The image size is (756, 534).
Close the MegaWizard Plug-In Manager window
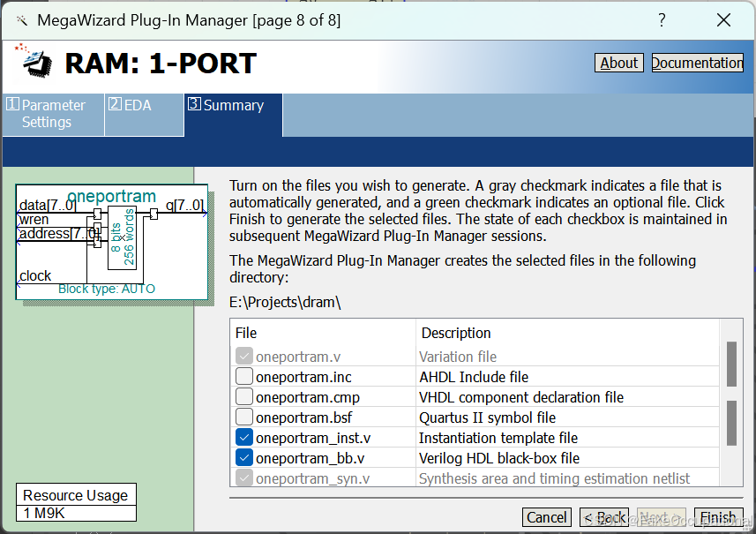coord(723,20)
